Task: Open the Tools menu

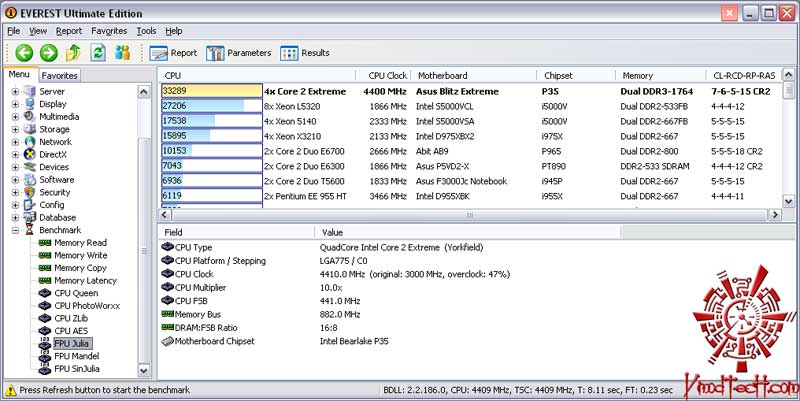Action: (146, 31)
